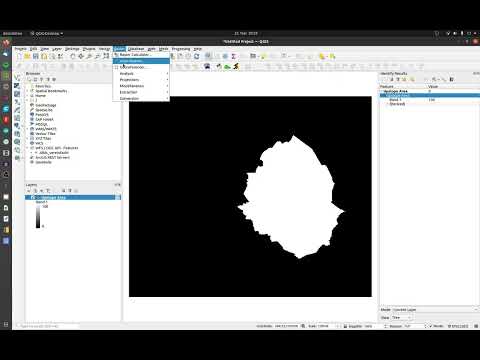Open the Settings menu

click(x=72, y=49)
